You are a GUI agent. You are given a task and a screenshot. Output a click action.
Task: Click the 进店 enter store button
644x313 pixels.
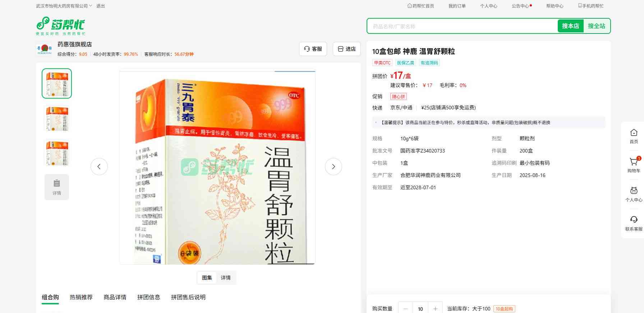click(x=347, y=49)
